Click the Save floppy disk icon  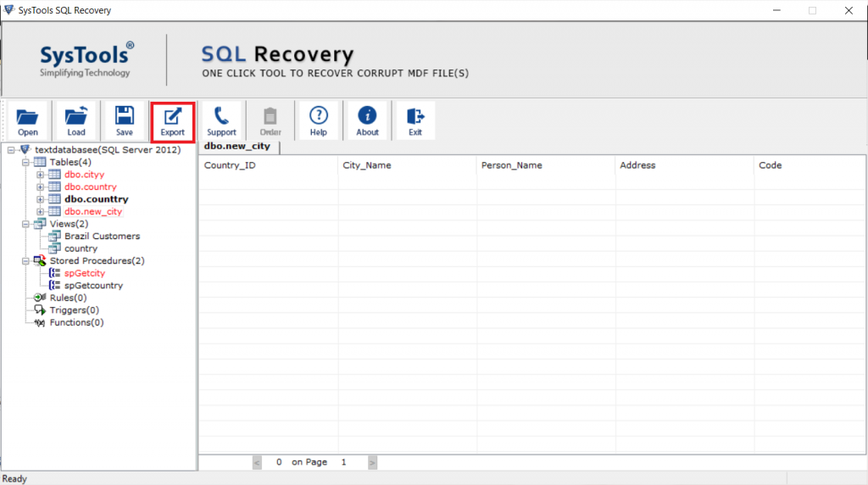124,115
